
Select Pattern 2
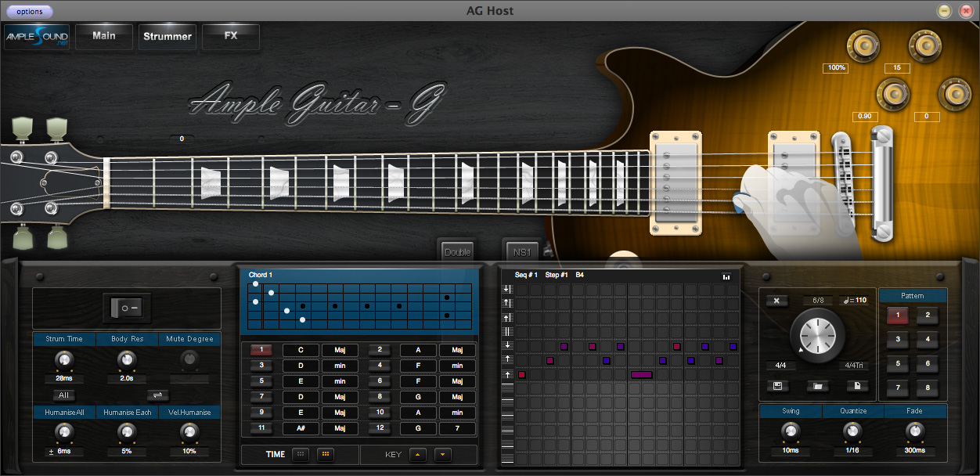coord(928,316)
